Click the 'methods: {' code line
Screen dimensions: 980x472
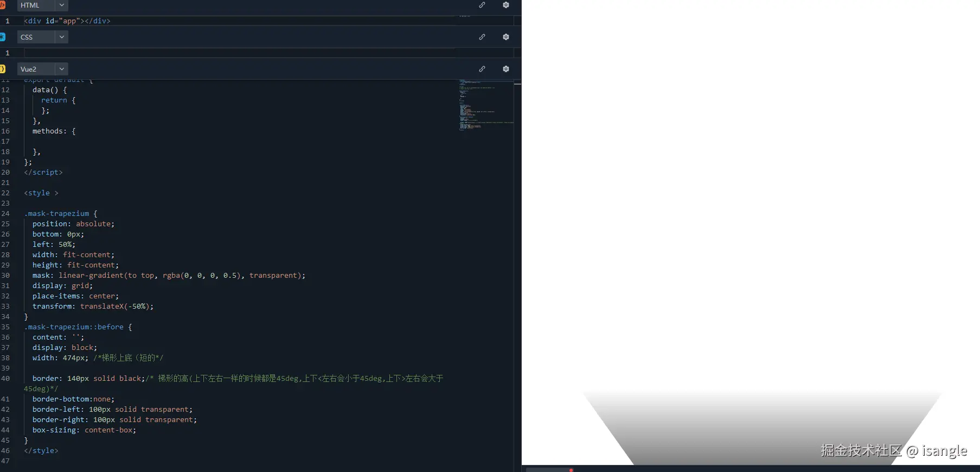[54, 131]
